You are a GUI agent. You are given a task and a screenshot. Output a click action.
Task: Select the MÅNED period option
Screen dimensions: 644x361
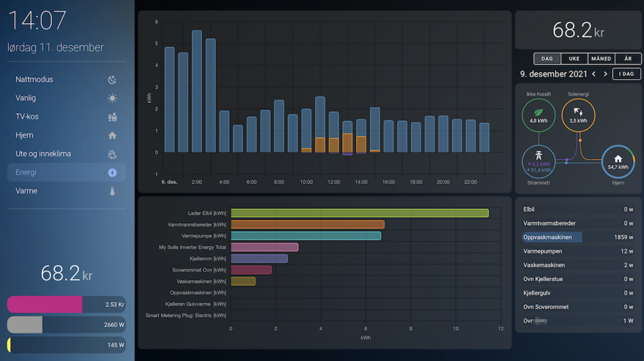[601, 59]
